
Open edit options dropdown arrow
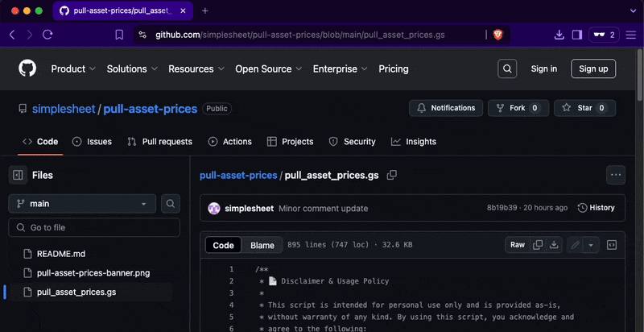tap(591, 245)
